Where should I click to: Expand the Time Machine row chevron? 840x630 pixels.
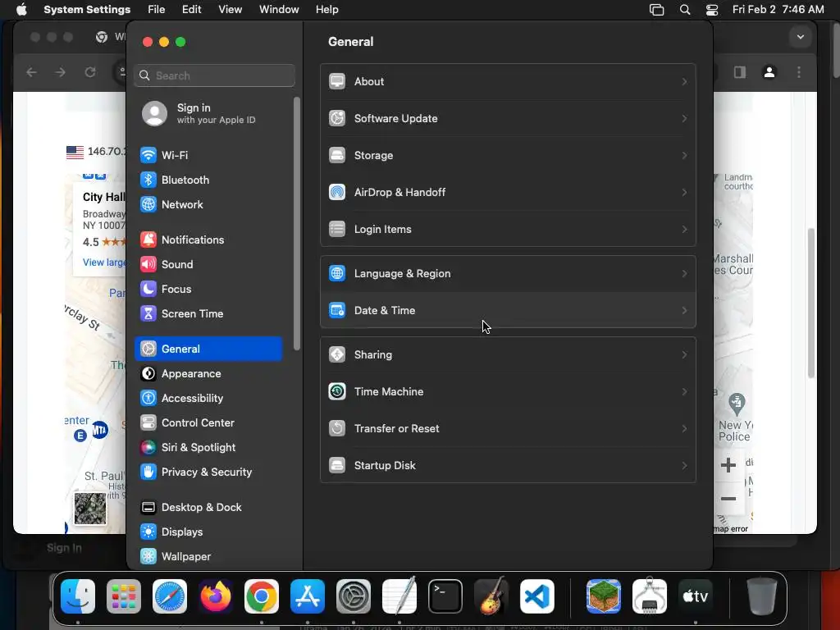(684, 391)
